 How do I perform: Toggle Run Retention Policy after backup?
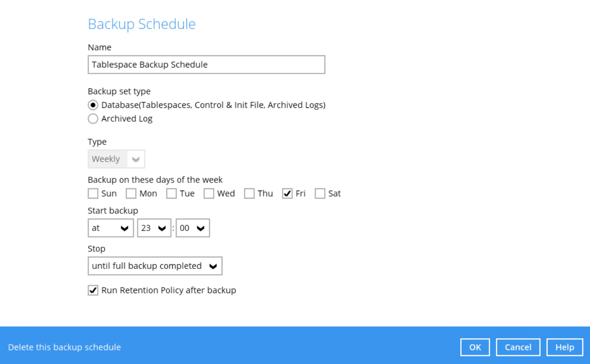pos(93,290)
